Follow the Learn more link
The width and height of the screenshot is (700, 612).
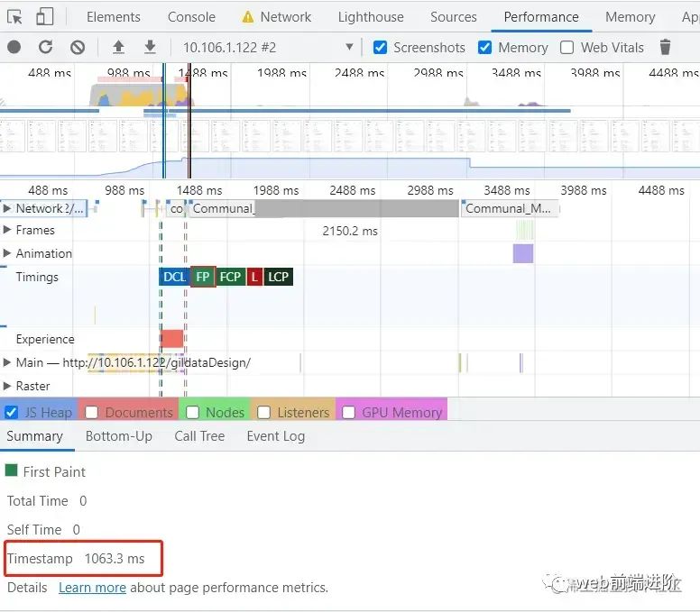tap(92, 588)
